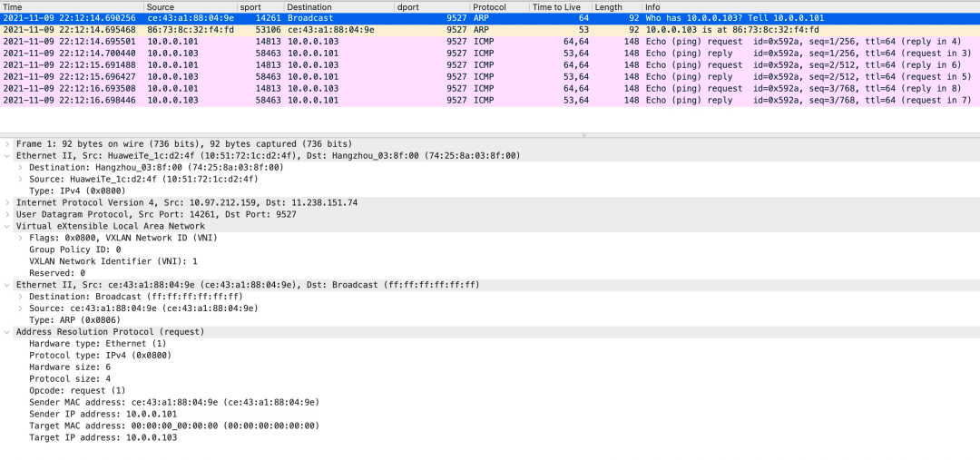
Task: Expand Source ce:43:a1:88:04:9e field
Action: 20,308
